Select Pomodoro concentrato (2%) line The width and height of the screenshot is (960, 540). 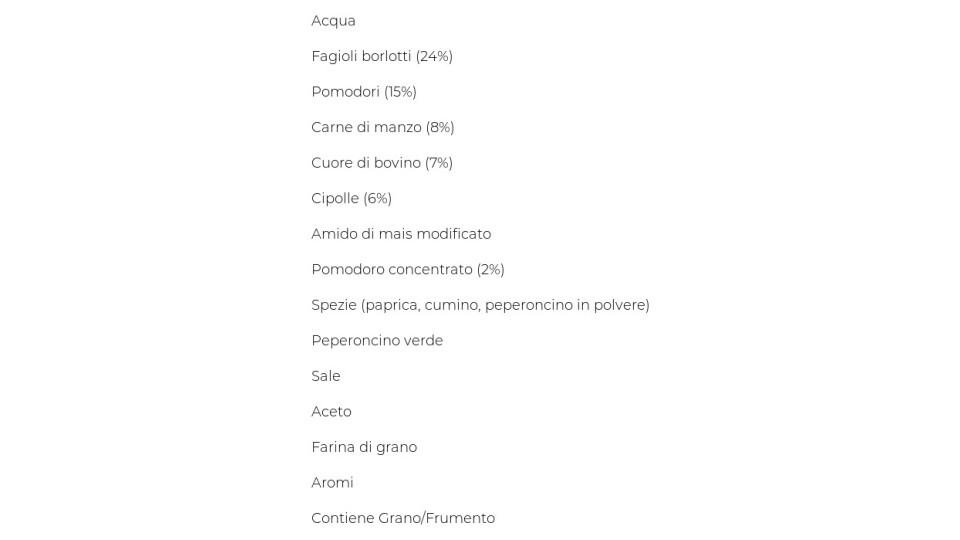pos(408,269)
